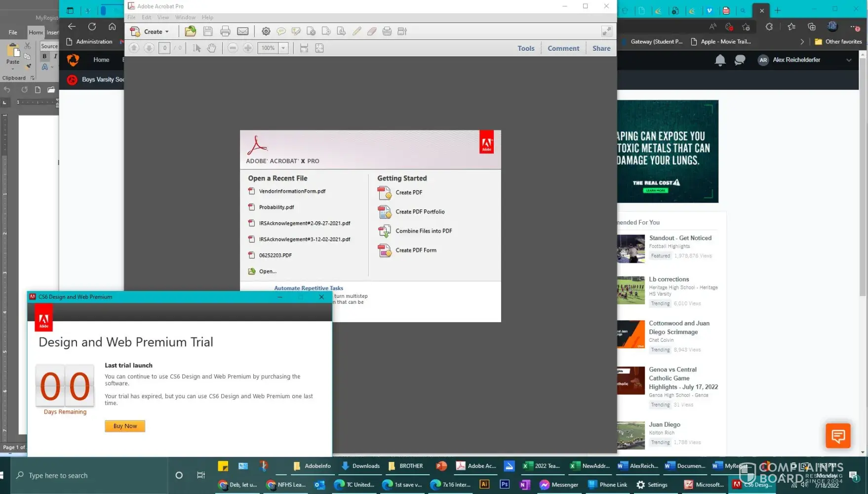Toggle Bold formatting in Word

(x=44, y=56)
